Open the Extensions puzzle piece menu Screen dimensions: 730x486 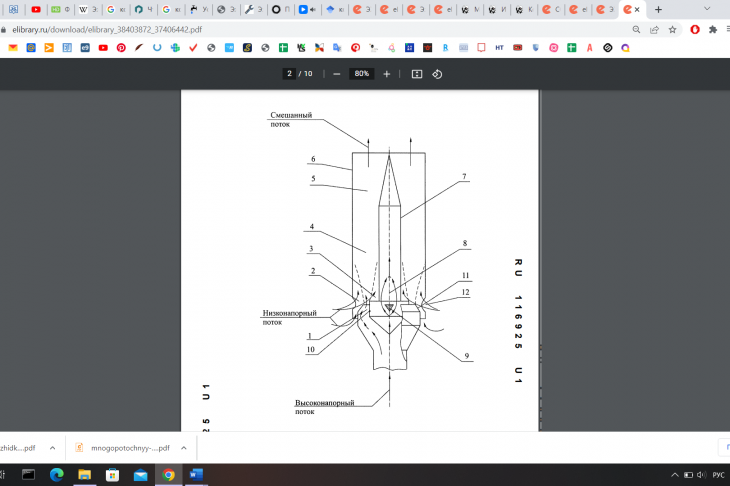pos(713,29)
